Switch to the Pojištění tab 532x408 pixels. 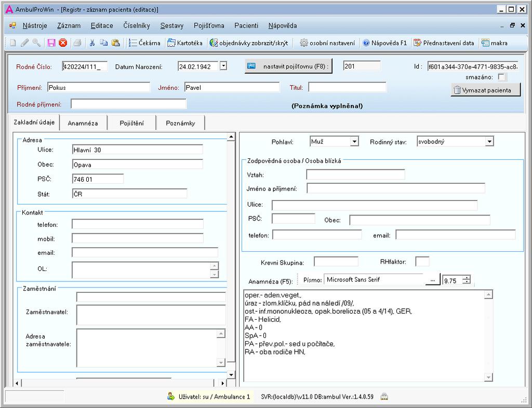131,123
